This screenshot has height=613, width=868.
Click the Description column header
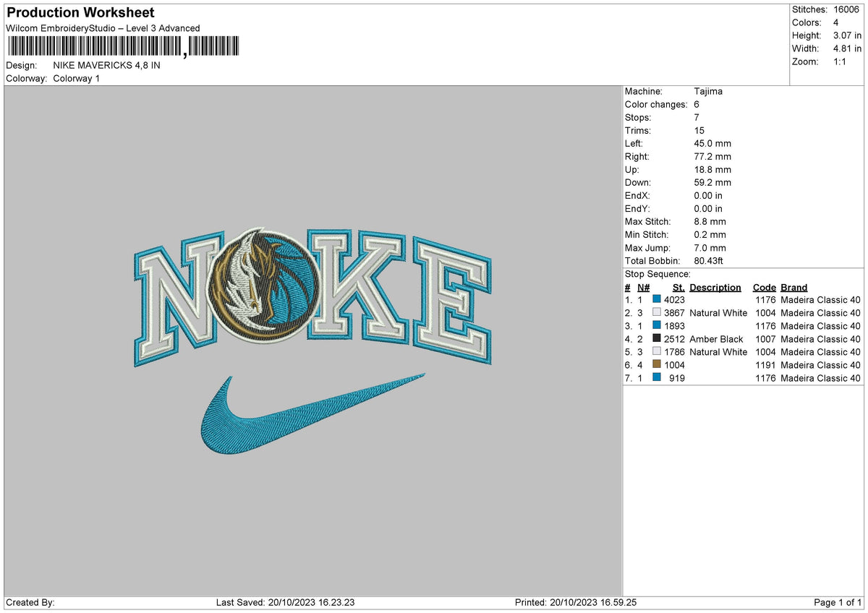pos(715,287)
